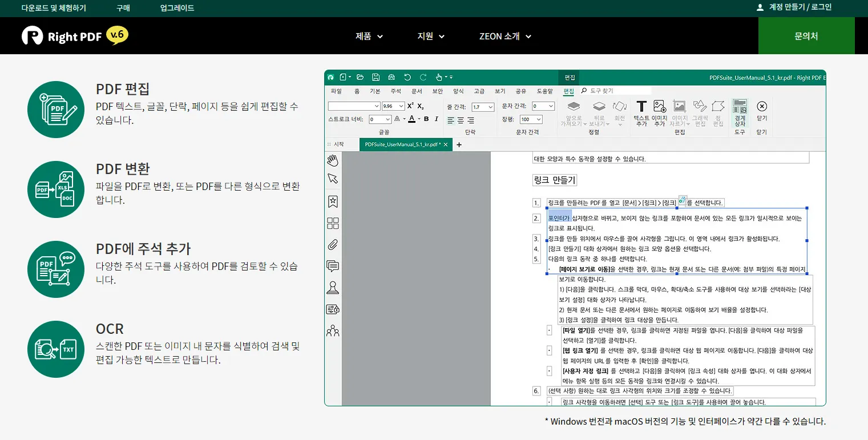Viewport: 868px width, 440px height.
Task: Open the 구매 purchase link
Action: [123, 8]
